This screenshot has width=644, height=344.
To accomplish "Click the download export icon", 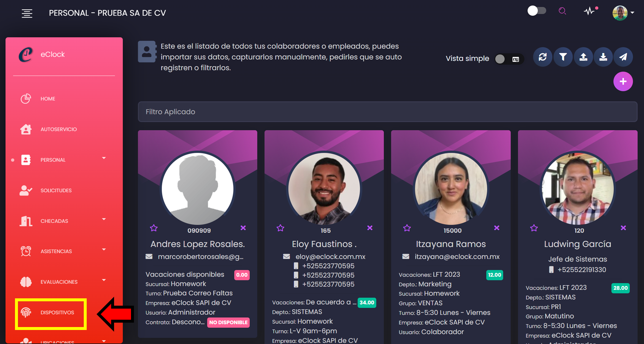I will 603,57.
